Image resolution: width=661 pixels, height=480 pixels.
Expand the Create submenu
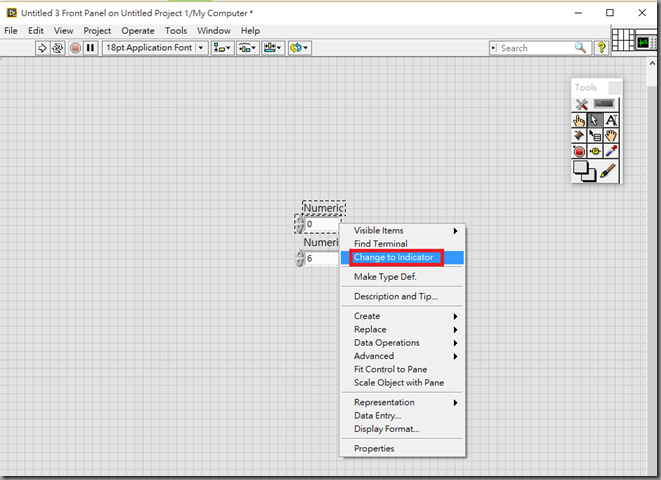403,316
